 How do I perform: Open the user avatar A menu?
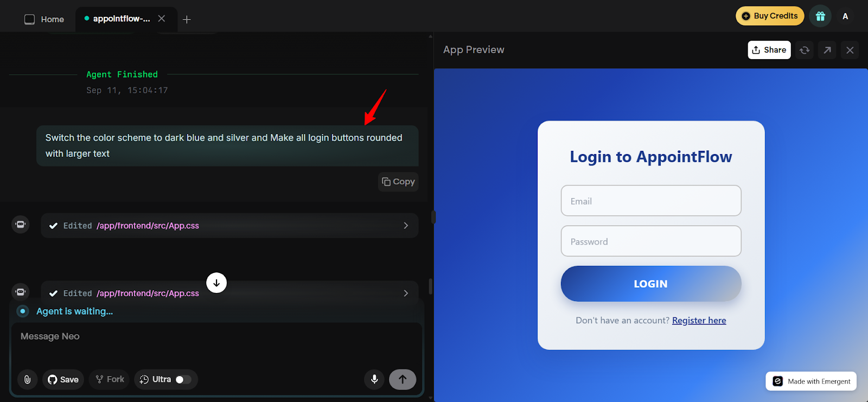click(x=845, y=16)
